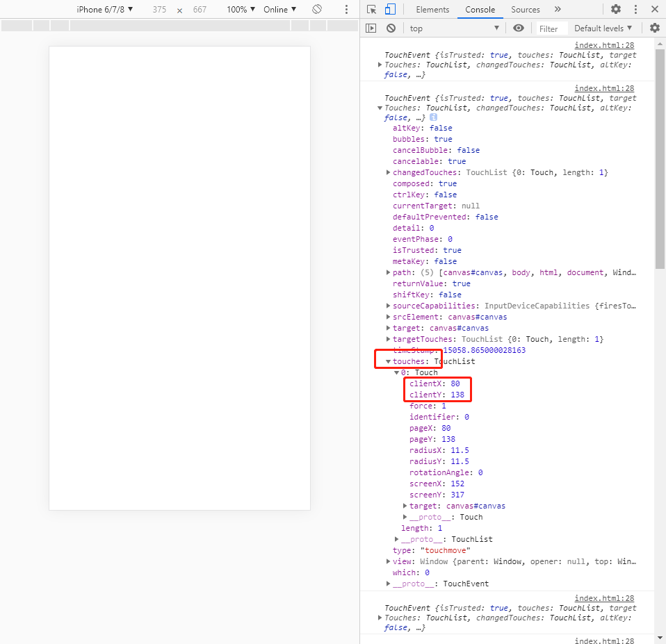Select the clientX: 80 line
Image resolution: width=666 pixels, height=644 pixels.
coord(434,383)
